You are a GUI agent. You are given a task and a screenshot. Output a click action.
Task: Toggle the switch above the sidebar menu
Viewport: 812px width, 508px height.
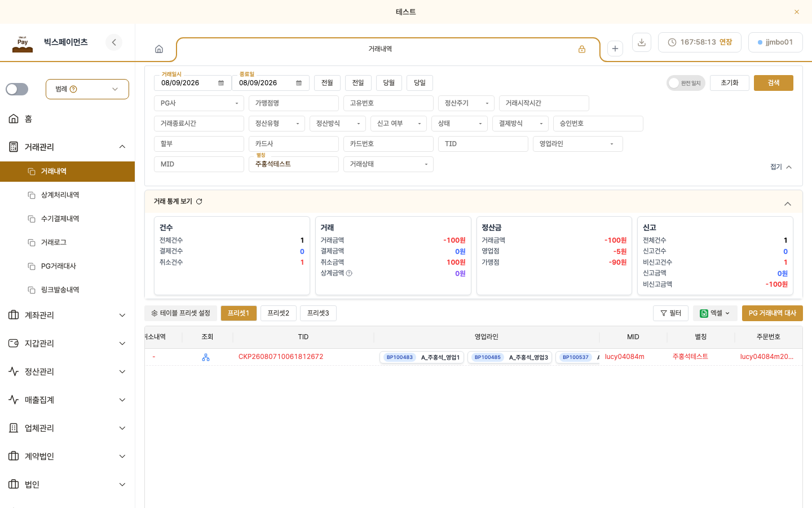click(x=17, y=89)
